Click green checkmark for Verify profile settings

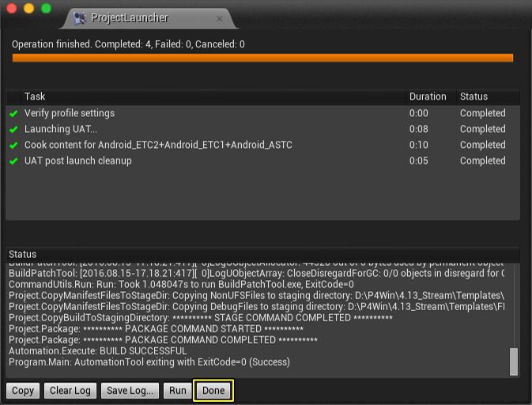[x=13, y=113]
